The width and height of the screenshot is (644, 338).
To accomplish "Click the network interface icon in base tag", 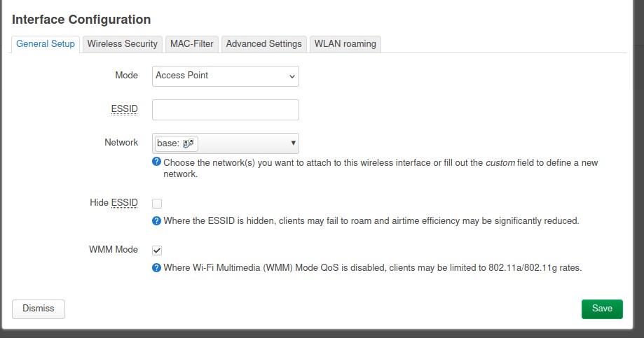I will [x=188, y=143].
